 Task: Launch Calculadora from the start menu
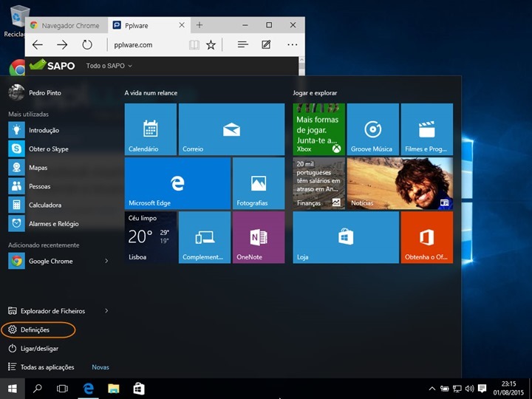[x=59, y=205]
